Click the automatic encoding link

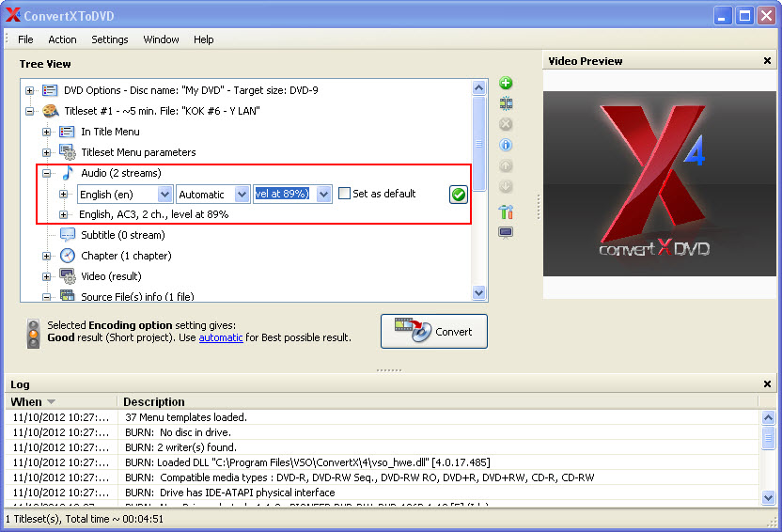point(221,337)
